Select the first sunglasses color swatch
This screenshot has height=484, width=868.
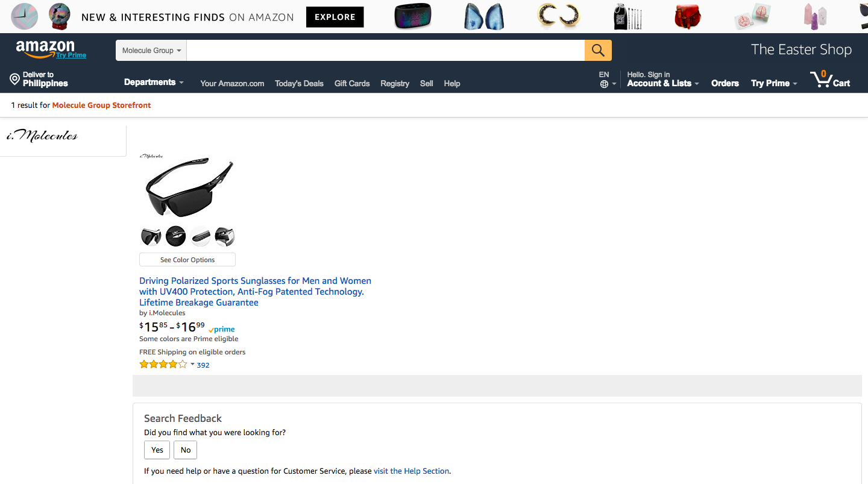151,236
